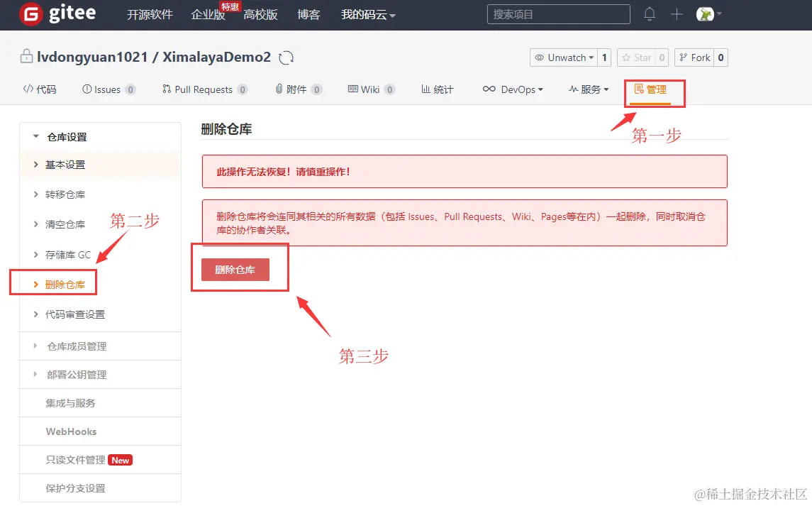
Task: Click the Fork count 0
Action: pyautogui.click(x=721, y=57)
